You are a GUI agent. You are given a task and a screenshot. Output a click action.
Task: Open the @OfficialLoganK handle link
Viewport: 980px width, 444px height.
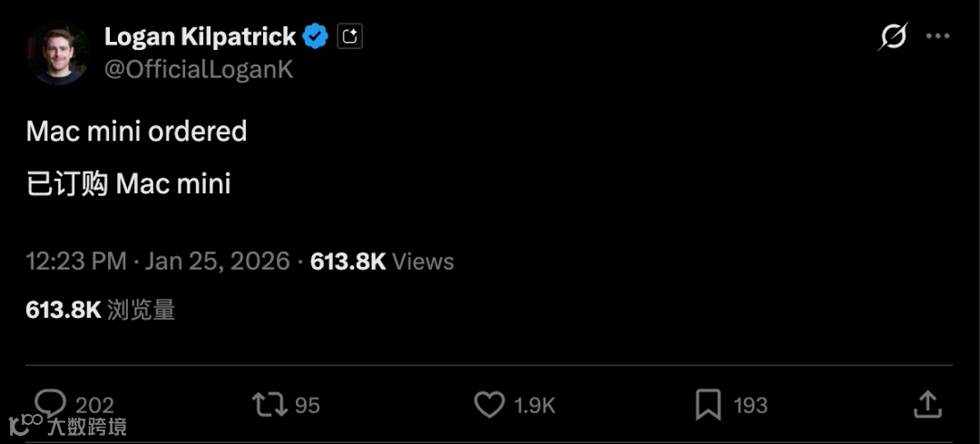199,70
